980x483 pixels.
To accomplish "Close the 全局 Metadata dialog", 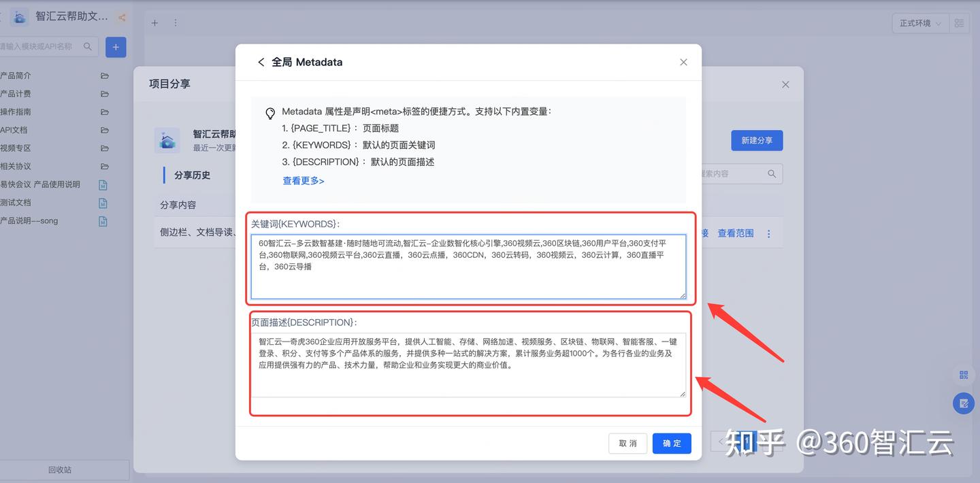I will (x=683, y=62).
